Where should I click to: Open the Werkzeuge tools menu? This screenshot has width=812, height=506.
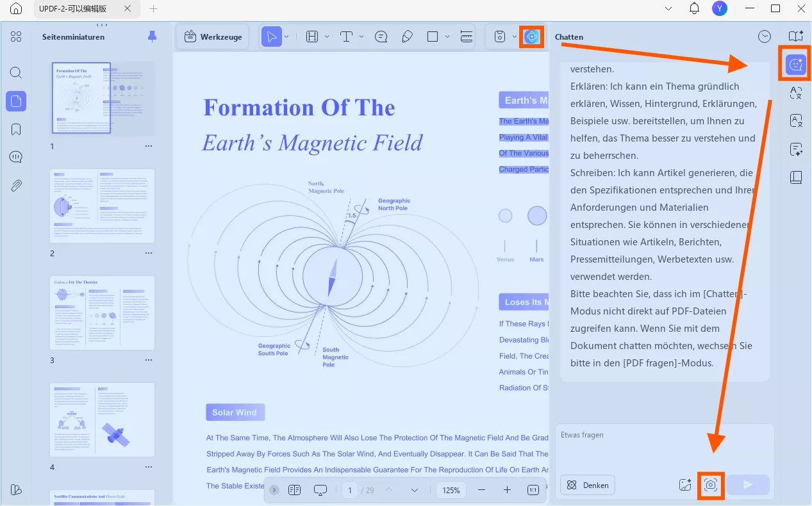[x=213, y=37]
